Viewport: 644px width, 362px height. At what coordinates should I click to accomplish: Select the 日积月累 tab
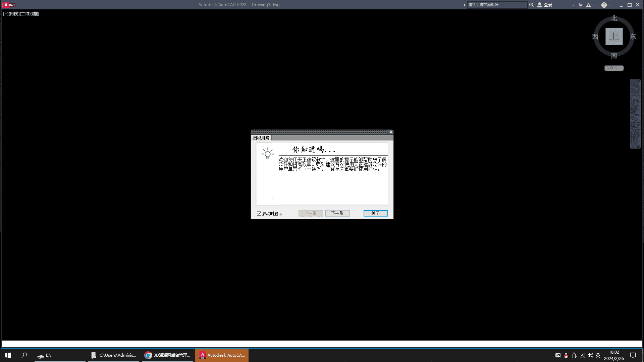[261, 138]
